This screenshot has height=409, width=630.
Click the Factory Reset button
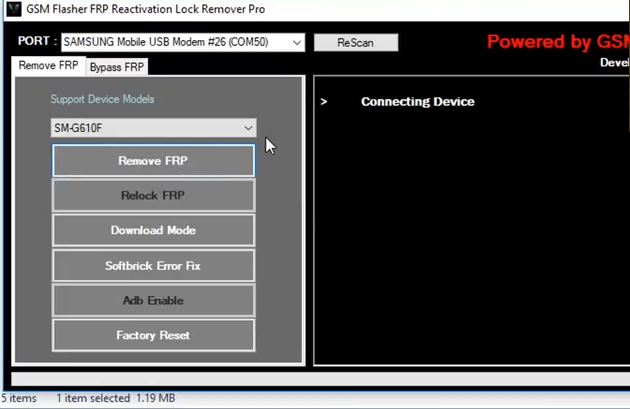(153, 335)
